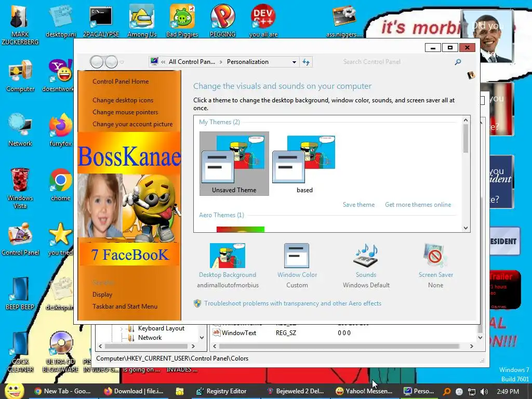
Task: Expand the Keyboard Layout registry key
Action: pos(122,328)
